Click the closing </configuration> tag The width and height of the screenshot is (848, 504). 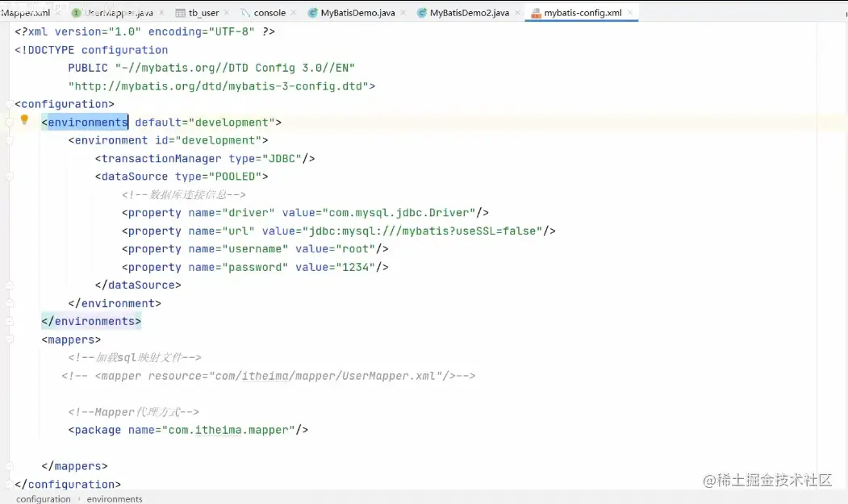[x=68, y=484]
